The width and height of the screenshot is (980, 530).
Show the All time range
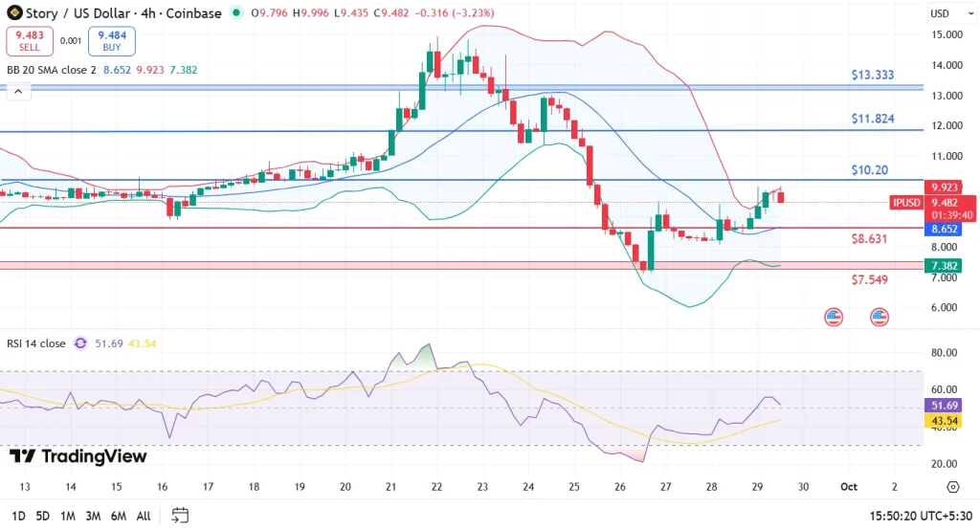(x=143, y=516)
